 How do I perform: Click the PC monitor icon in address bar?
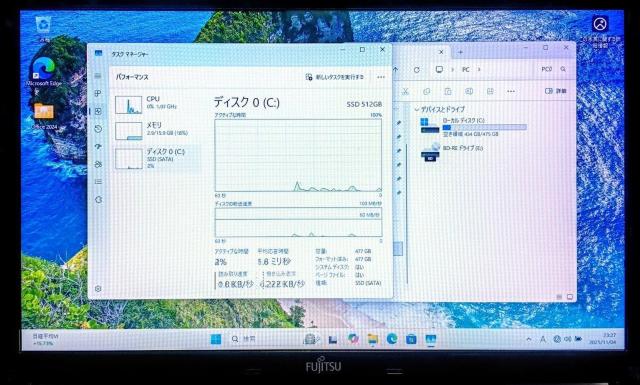(439, 69)
